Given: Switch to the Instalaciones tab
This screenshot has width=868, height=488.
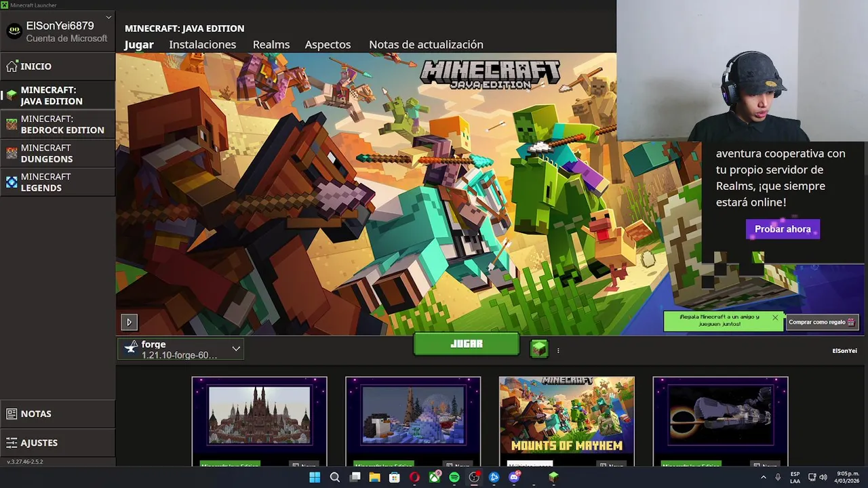Looking at the screenshot, I should coord(202,45).
